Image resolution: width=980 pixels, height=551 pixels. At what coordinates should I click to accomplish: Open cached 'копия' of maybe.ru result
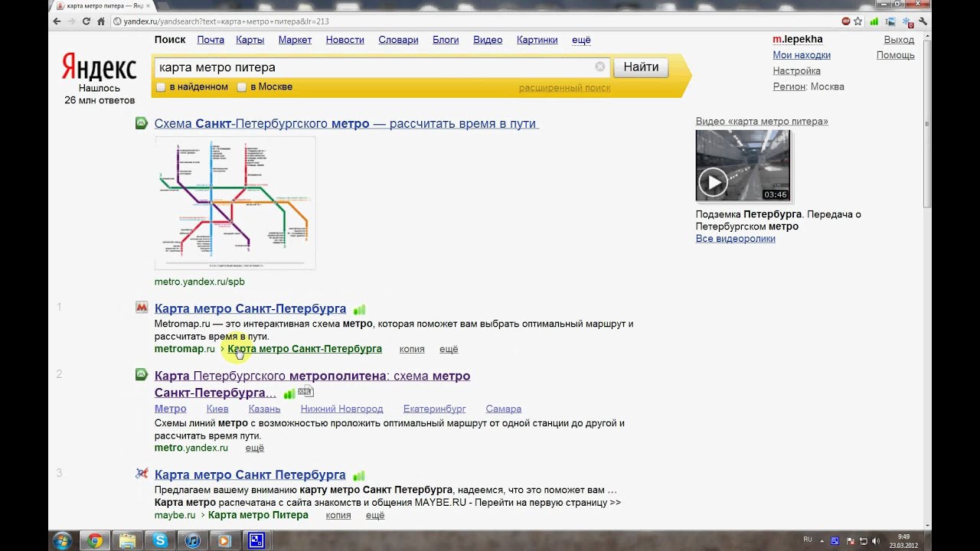pyautogui.click(x=338, y=516)
